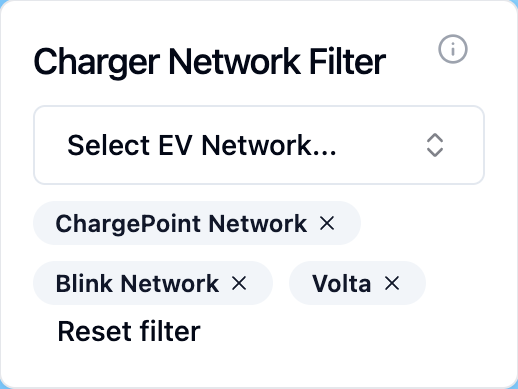Dismiss Blink Network using its X icon
Image resolution: width=518 pixels, height=389 pixels.
239,283
